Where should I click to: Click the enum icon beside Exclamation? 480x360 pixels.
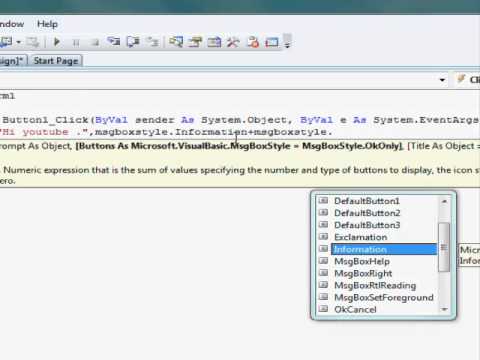(323, 237)
